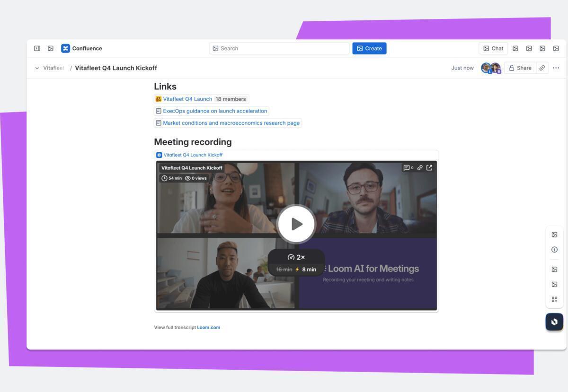The width and height of the screenshot is (568, 392).
Task: Toggle the left navigation panel open
Action: 36,48
